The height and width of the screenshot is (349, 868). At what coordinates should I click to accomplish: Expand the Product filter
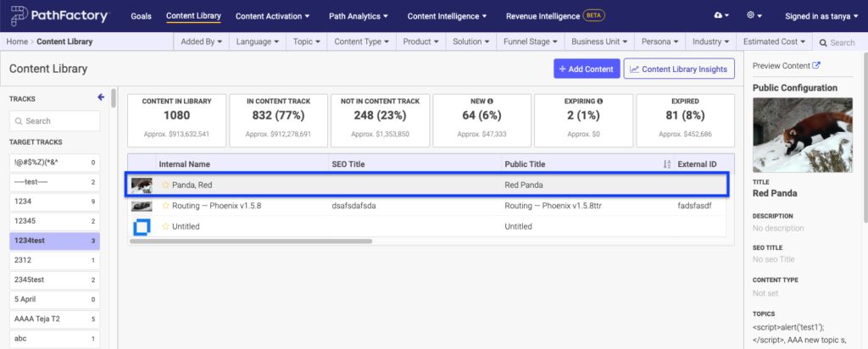pos(420,42)
